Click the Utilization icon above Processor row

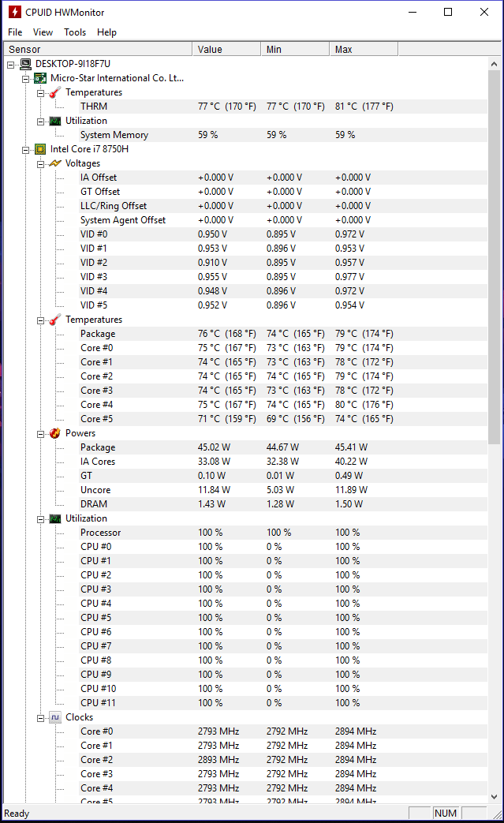55,518
